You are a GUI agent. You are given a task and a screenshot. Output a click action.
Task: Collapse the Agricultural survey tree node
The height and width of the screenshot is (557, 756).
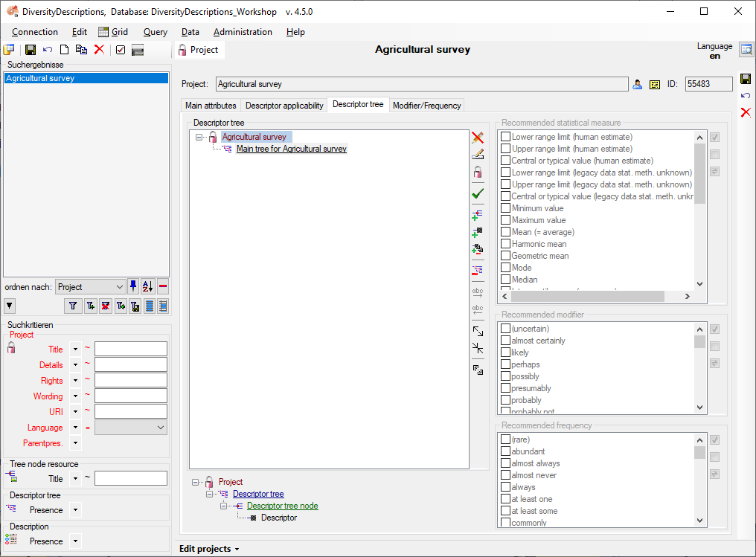click(199, 138)
